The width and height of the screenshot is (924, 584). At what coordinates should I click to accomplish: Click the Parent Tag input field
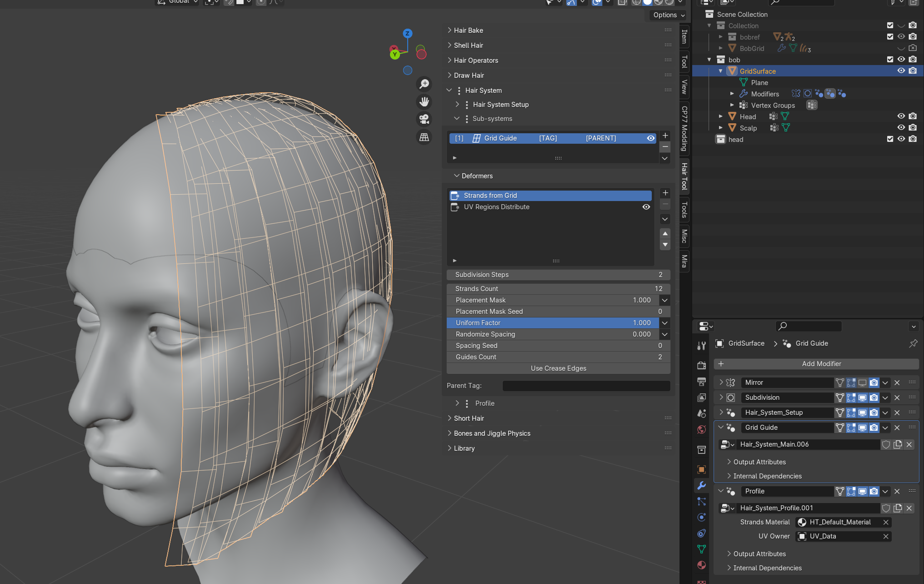point(586,386)
